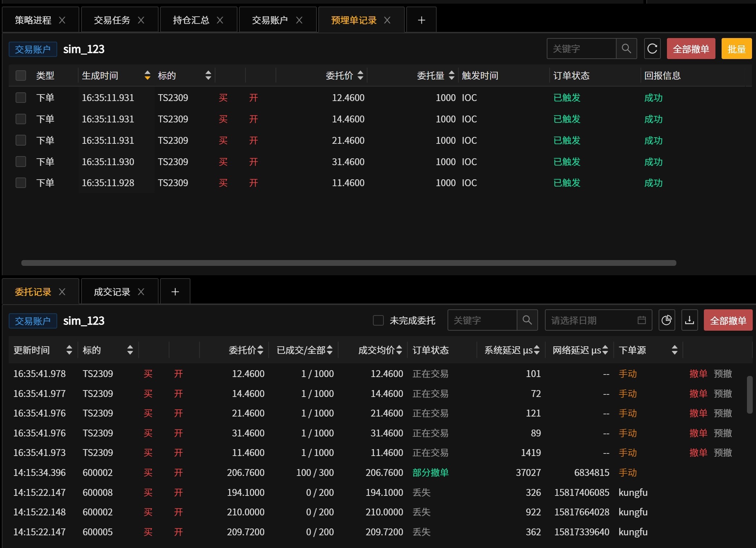Add a new tab beside 成交记录

point(175,292)
